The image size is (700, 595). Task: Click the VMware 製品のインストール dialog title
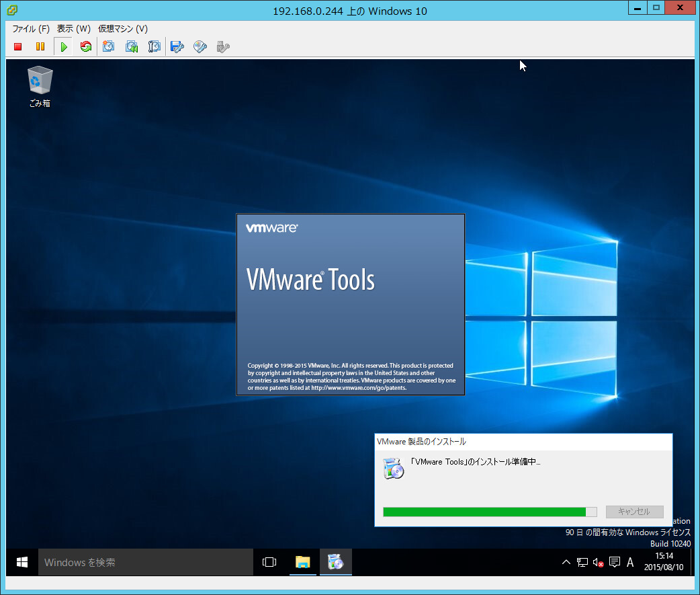[x=421, y=441]
